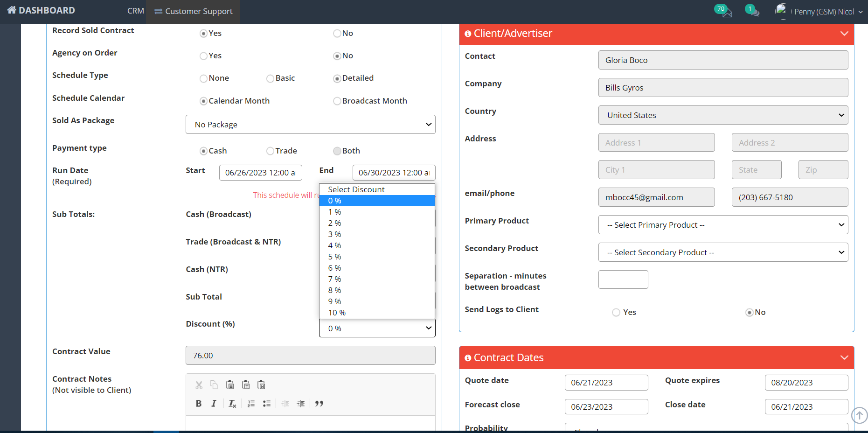This screenshot has width=868, height=433.
Task: Click the Dashboard home icon
Action: tap(12, 10)
